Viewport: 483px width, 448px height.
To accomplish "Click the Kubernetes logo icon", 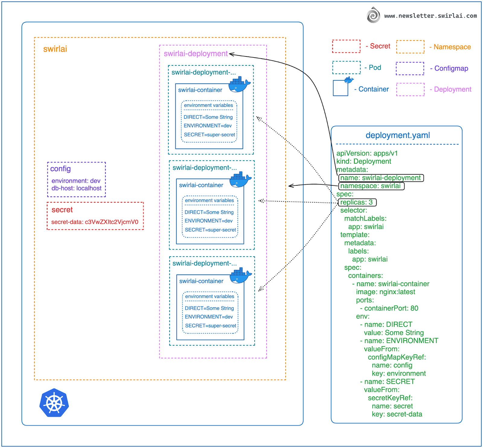I will point(54,403).
